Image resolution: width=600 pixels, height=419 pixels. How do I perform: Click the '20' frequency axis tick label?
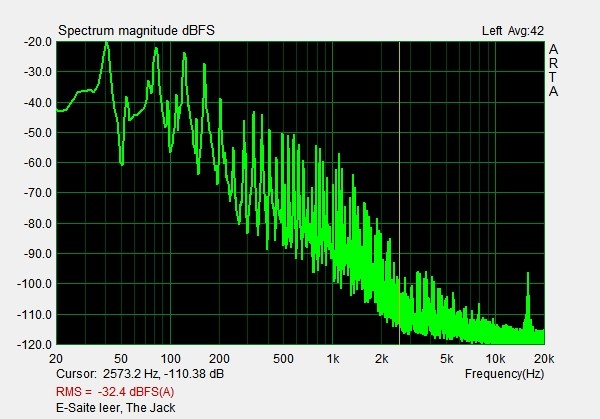pos(56,359)
